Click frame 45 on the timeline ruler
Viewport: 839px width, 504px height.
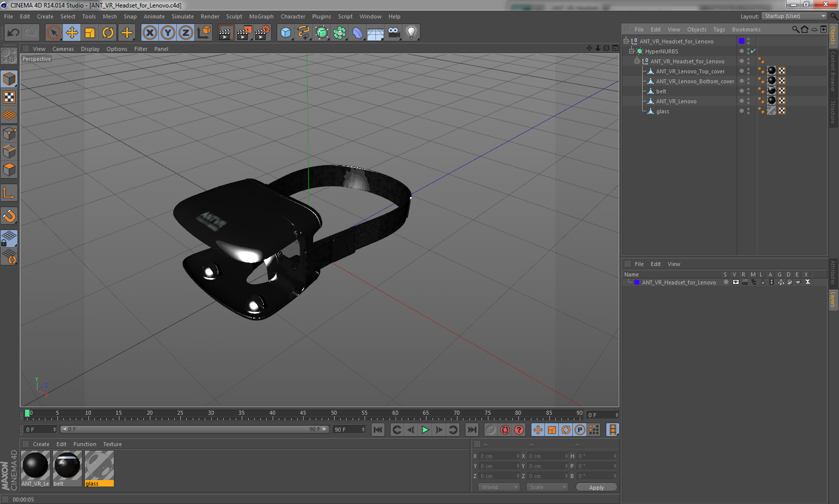coord(303,414)
